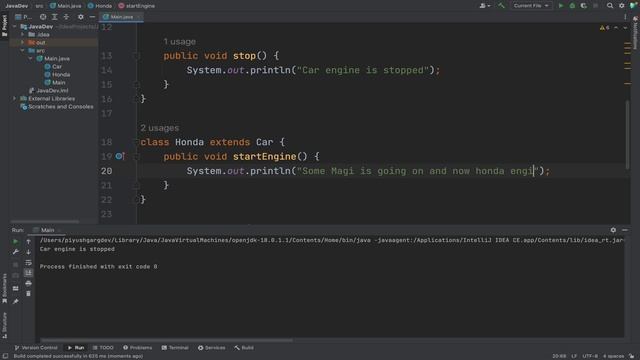
Task: Select the Car class in the project tree
Action: 53,67
